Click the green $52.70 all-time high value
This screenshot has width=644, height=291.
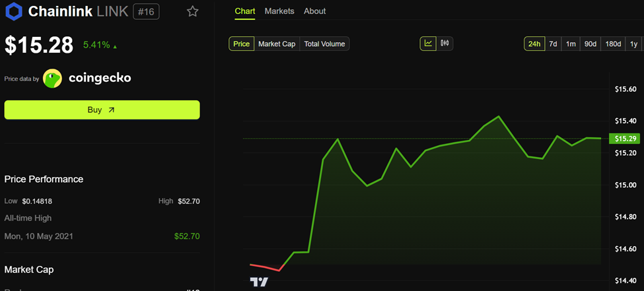pyautogui.click(x=187, y=236)
